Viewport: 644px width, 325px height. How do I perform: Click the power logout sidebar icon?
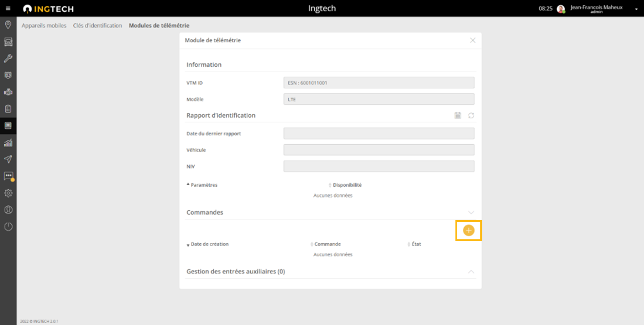8,226
